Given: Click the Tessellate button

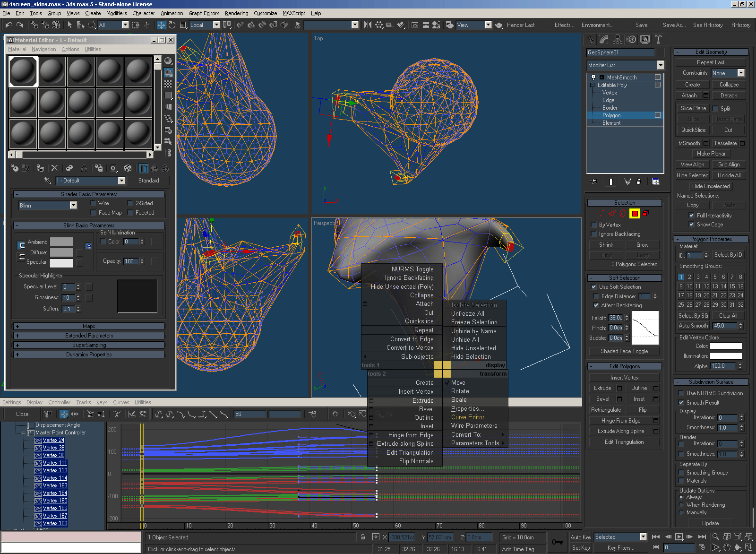Looking at the screenshot, I should click(x=725, y=143).
